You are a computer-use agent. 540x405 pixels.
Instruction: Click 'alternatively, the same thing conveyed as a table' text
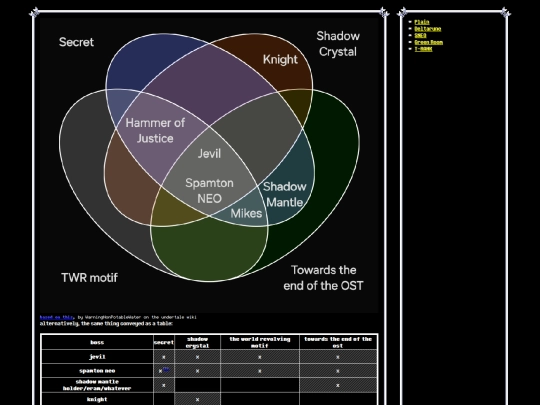(x=106, y=324)
